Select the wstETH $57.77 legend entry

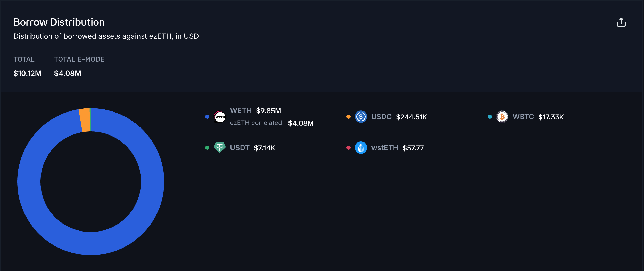pos(397,148)
